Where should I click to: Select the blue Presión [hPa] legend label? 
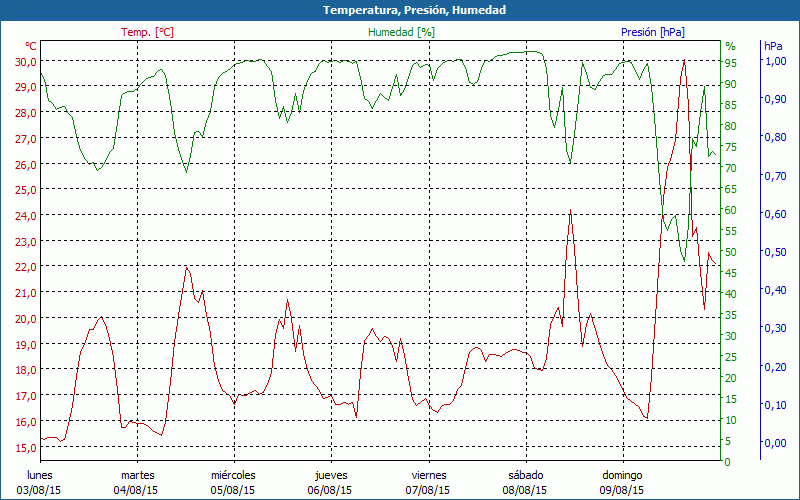653,32
